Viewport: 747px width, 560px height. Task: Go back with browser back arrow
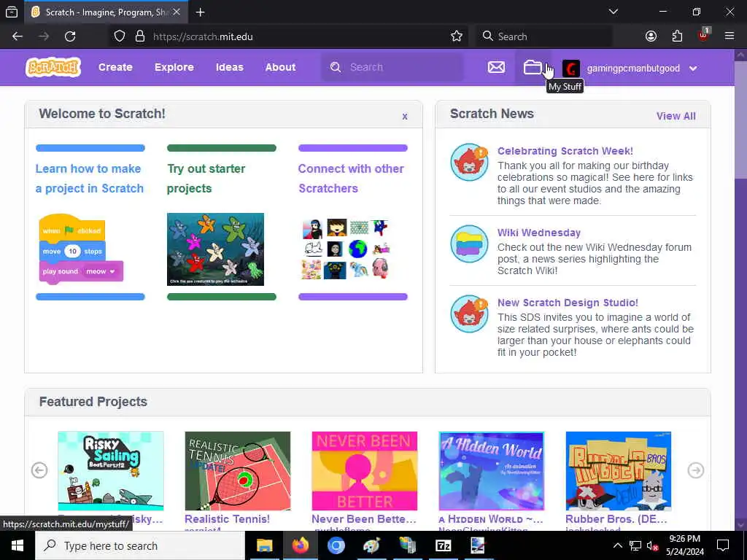18,36
